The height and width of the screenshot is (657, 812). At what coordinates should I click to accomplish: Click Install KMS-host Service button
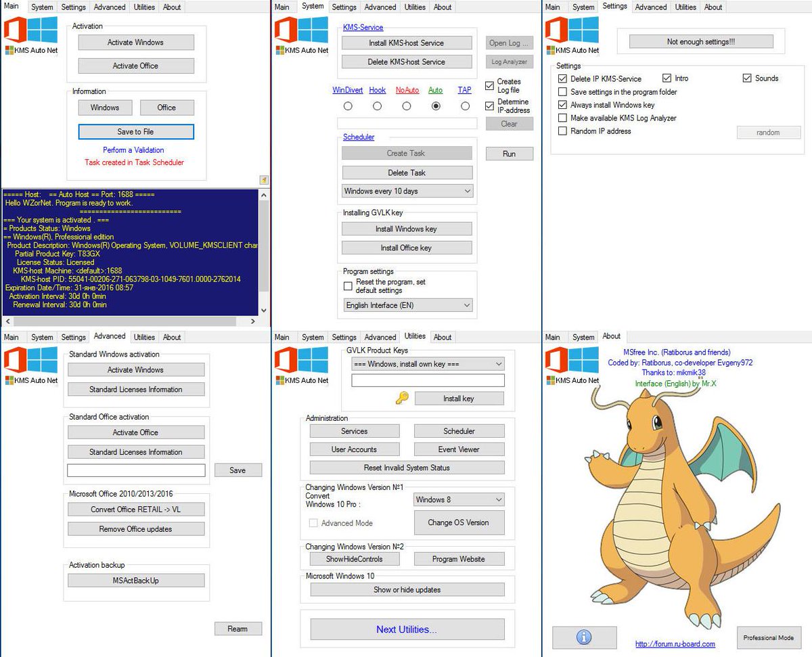coord(407,43)
